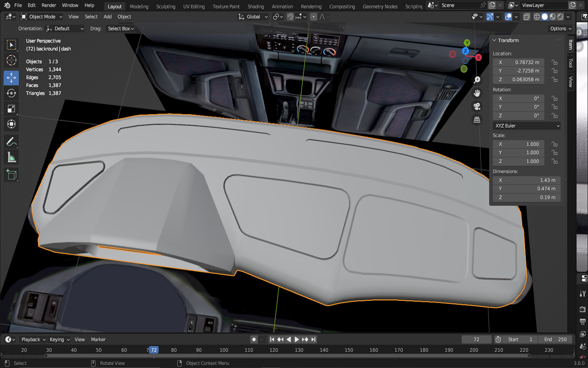Screen dimensions: 588x368
Task: Activate the Measure tool
Action: [11, 158]
